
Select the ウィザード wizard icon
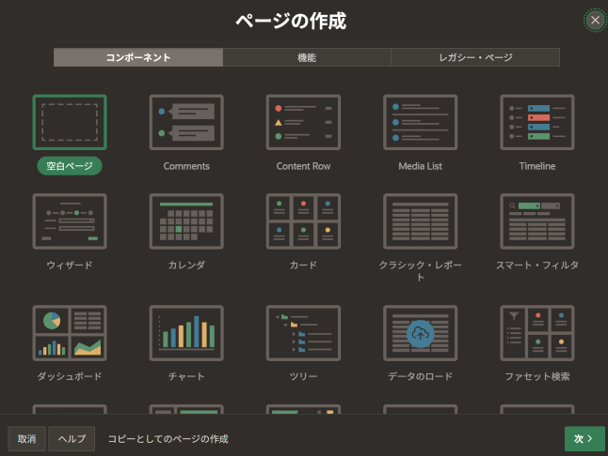click(69, 221)
